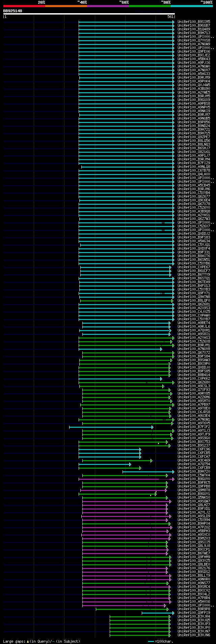Click the UniRef100_Q0DDJ2 hit name
Viewport: 216px width, 644px height.
(194, 233)
